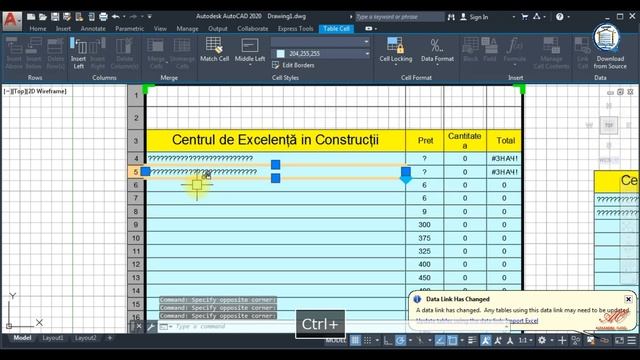
Task: Click the Data Format percent icon
Action: (x=436, y=45)
